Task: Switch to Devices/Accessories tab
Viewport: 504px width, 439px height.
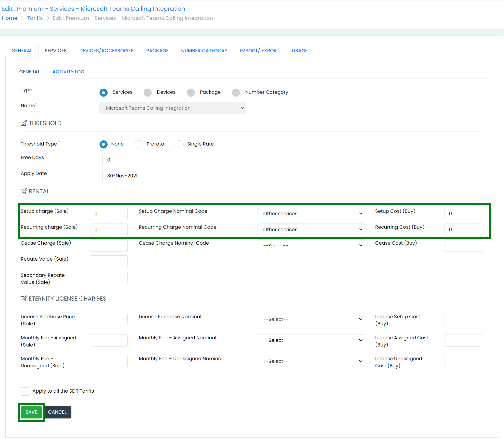Action: point(106,51)
